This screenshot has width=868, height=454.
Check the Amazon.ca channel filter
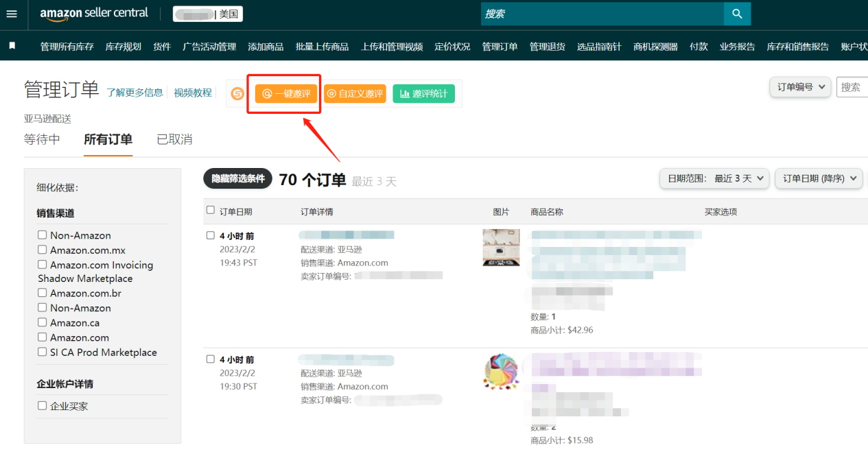click(42, 322)
